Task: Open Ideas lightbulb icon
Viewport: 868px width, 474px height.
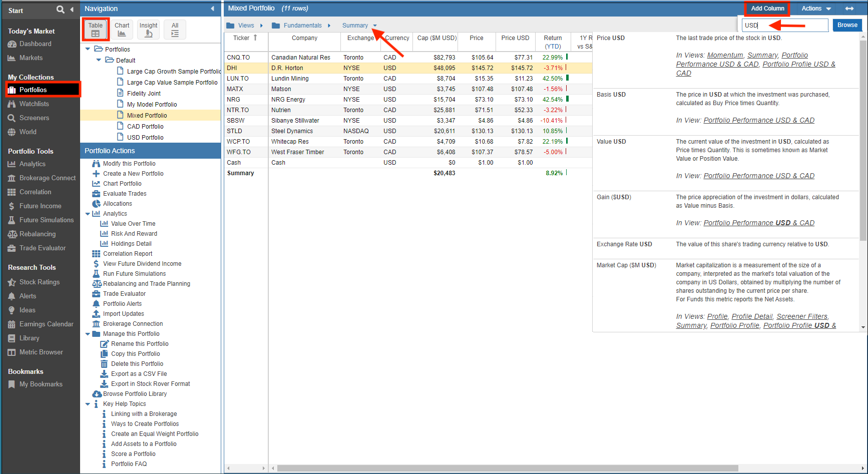Action: [x=12, y=310]
